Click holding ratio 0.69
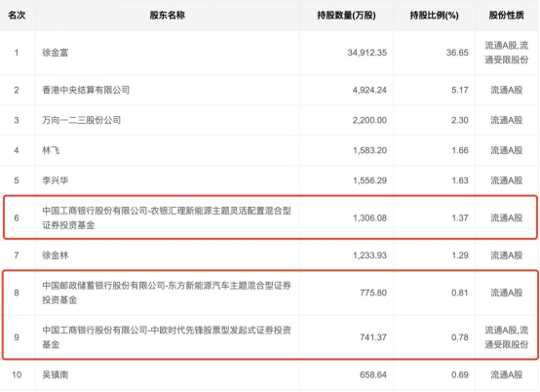 point(460,374)
